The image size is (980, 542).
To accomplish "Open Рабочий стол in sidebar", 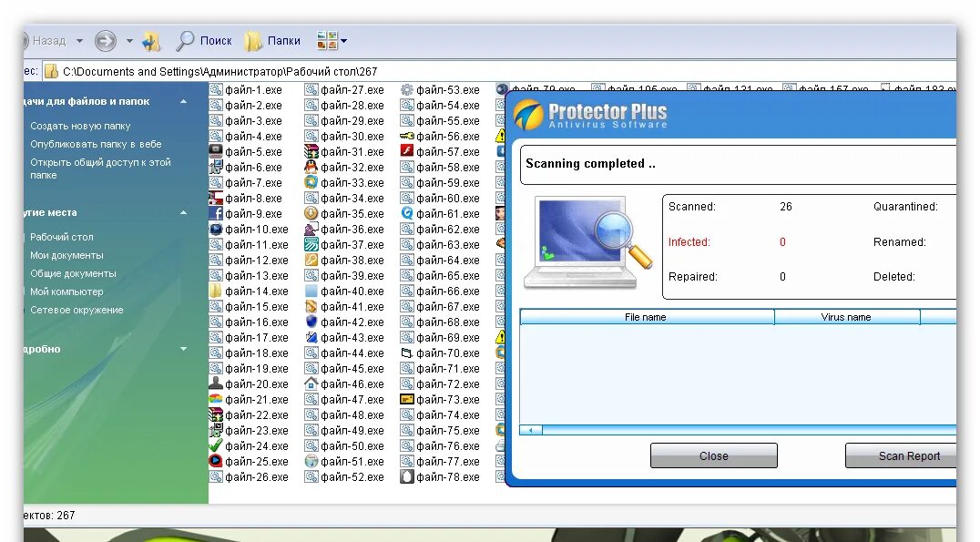I will pos(61,237).
